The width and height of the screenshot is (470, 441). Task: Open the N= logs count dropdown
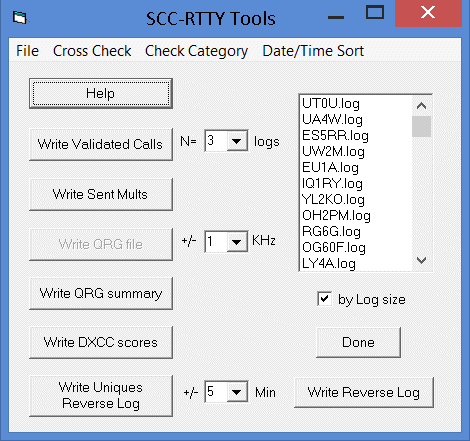click(x=237, y=141)
